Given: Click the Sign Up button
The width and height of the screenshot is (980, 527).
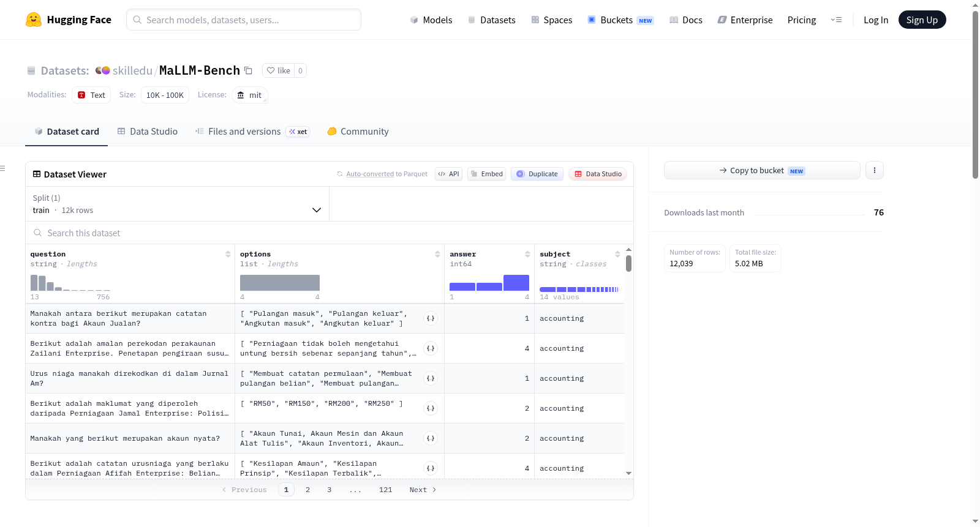Looking at the screenshot, I should click(x=922, y=20).
